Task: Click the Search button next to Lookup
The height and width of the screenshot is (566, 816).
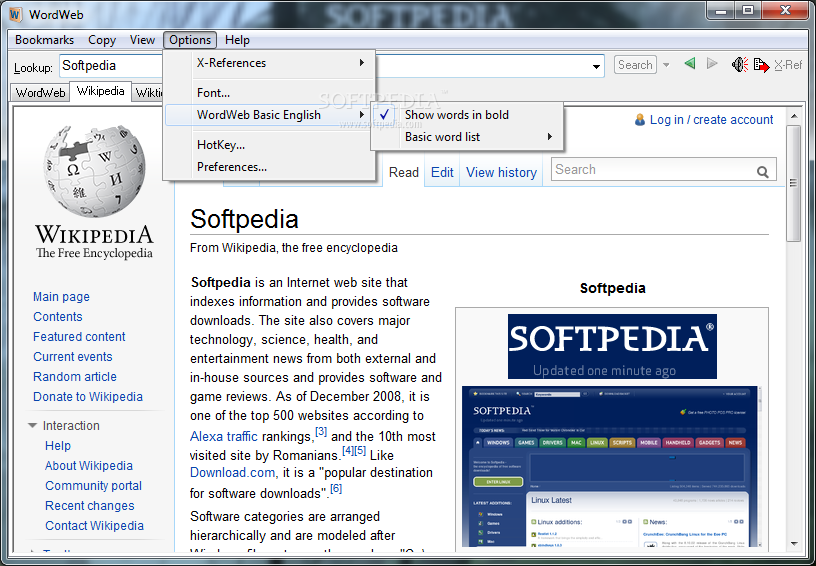Action: (635, 65)
